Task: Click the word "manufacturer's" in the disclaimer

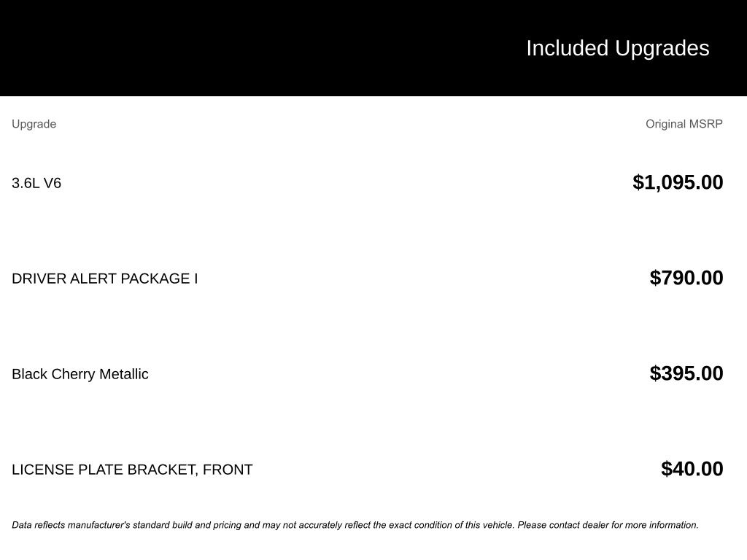Action: [98, 525]
